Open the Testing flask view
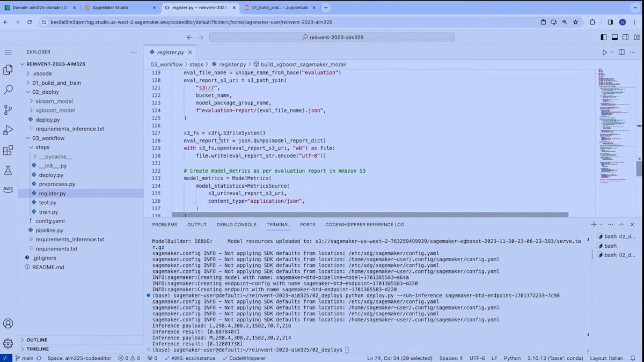This screenshot has width=644, height=362. coord(8,171)
